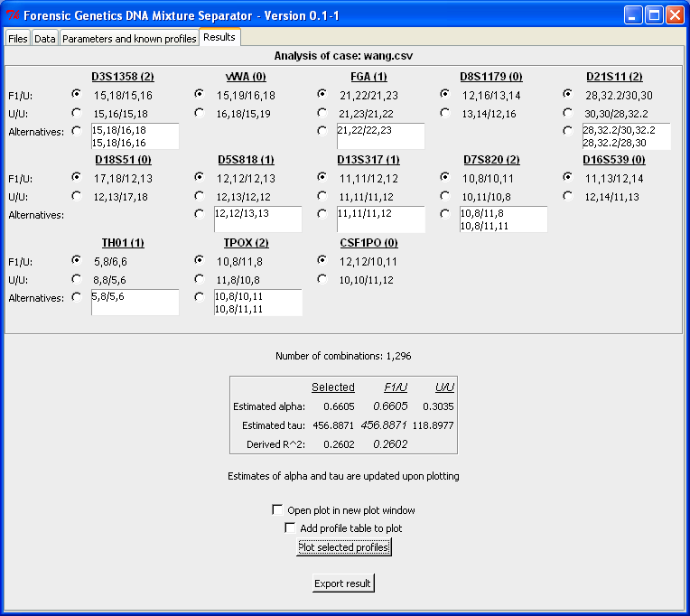Select U/U option 12,13/17,18 for D18S51
The width and height of the screenshot is (690, 616).
(77, 195)
